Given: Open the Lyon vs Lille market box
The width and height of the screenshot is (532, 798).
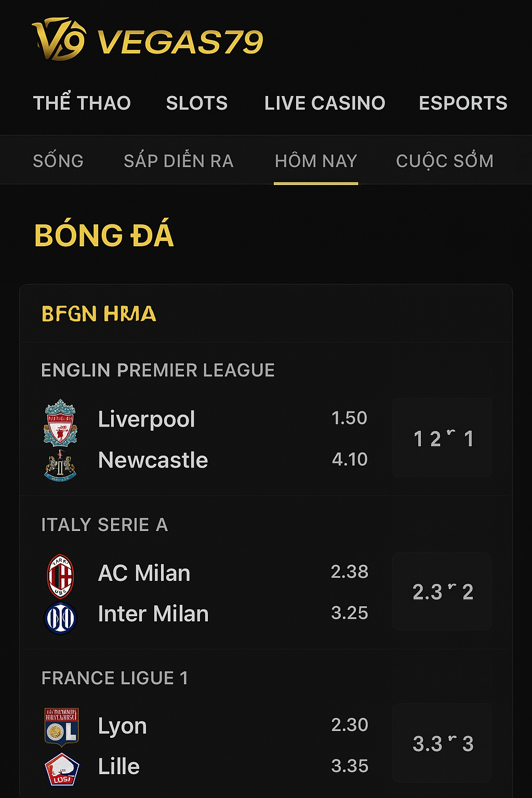Looking at the screenshot, I should 443,743.
